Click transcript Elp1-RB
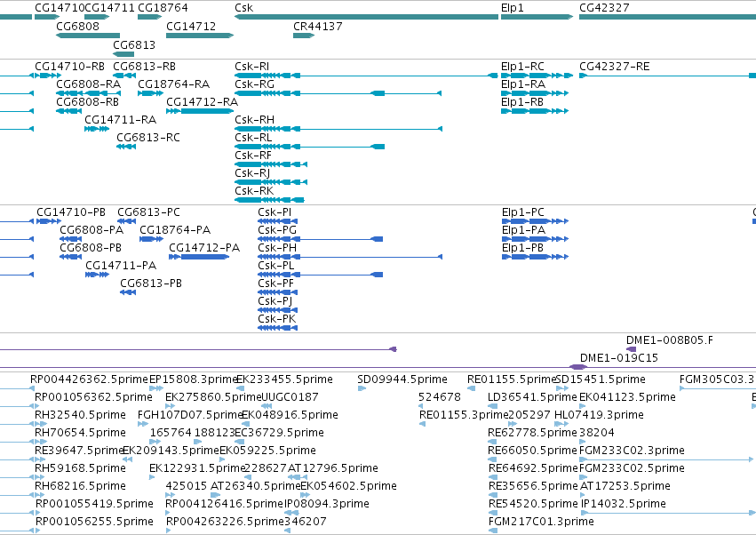756x535 pixels. (x=535, y=111)
